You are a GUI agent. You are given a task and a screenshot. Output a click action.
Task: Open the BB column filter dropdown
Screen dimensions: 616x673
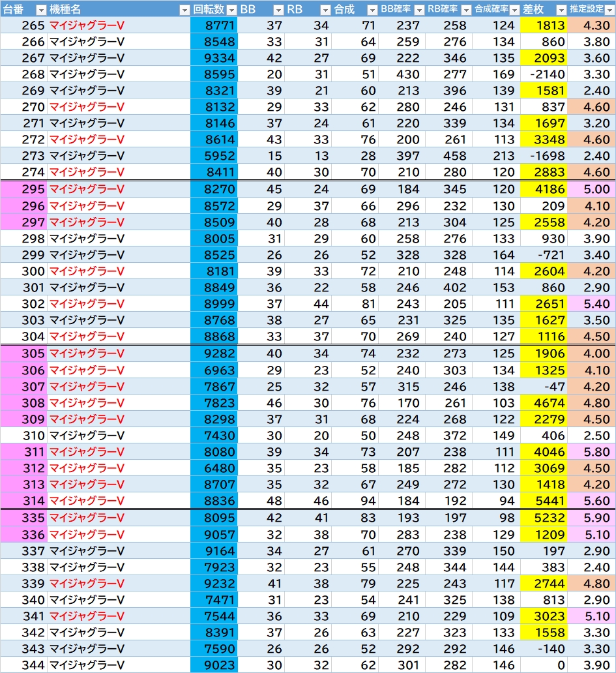coord(278,10)
